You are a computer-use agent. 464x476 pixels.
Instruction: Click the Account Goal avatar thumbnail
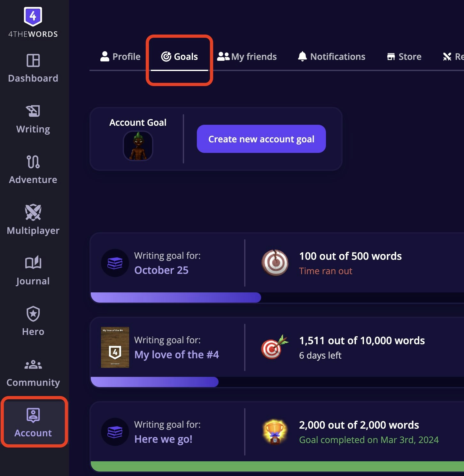click(138, 146)
